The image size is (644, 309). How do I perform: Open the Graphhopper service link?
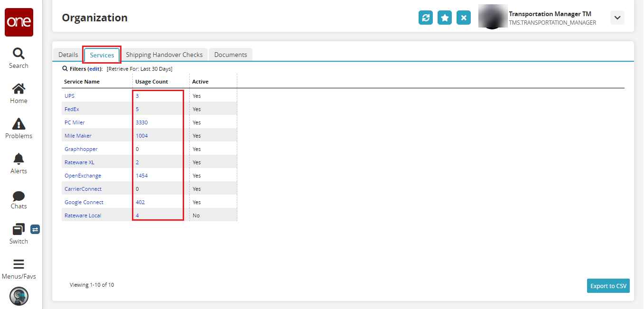(x=81, y=149)
